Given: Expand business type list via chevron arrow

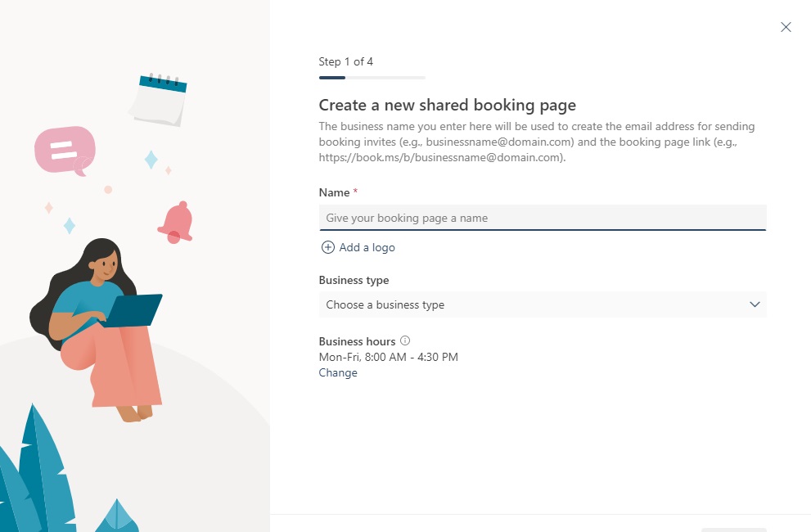Looking at the screenshot, I should (755, 304).
